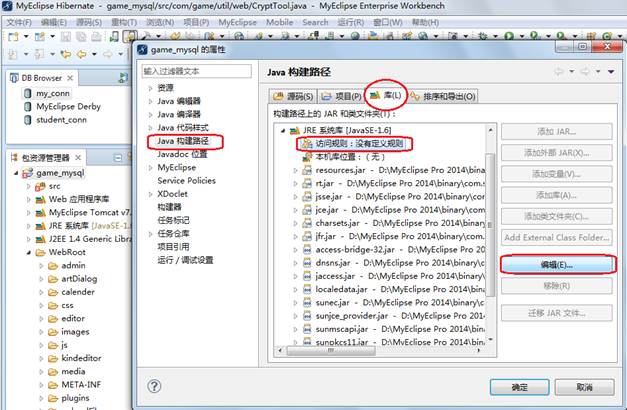Click the src package folder icon

coord(40,186)
